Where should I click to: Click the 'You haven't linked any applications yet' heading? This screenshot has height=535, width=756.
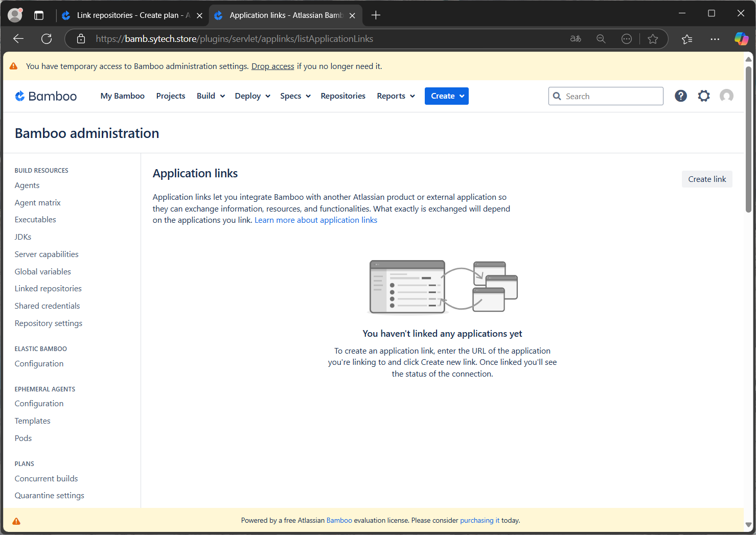(442, 334)
